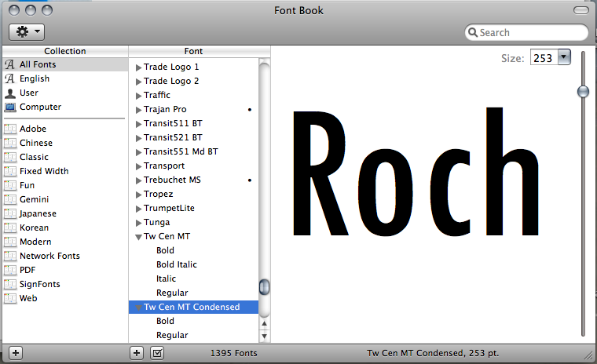The height and width of the screenshot is (364, 597).
Task: Open the PDF collection
Action: [x=65, y=270]
